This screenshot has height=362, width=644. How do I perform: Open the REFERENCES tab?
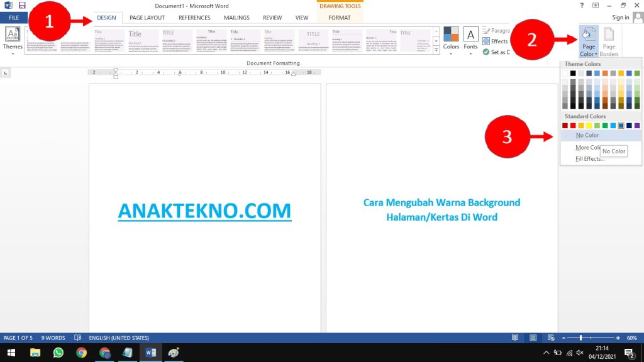(194, 18)
